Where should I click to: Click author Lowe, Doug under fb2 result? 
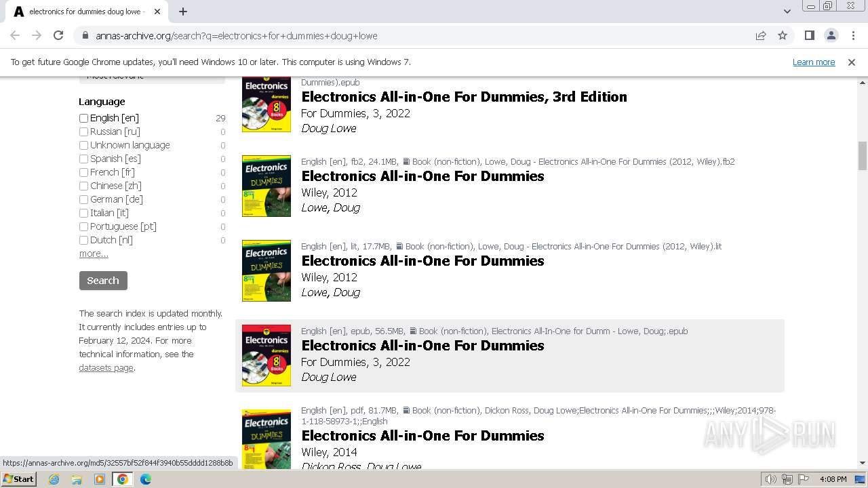coord(330,208)
